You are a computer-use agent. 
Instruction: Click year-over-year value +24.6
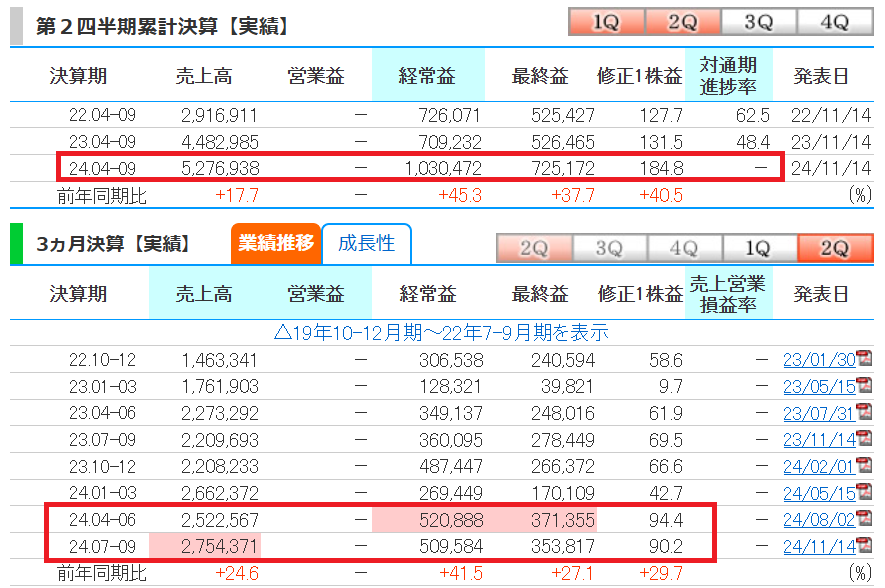point(237,573)
